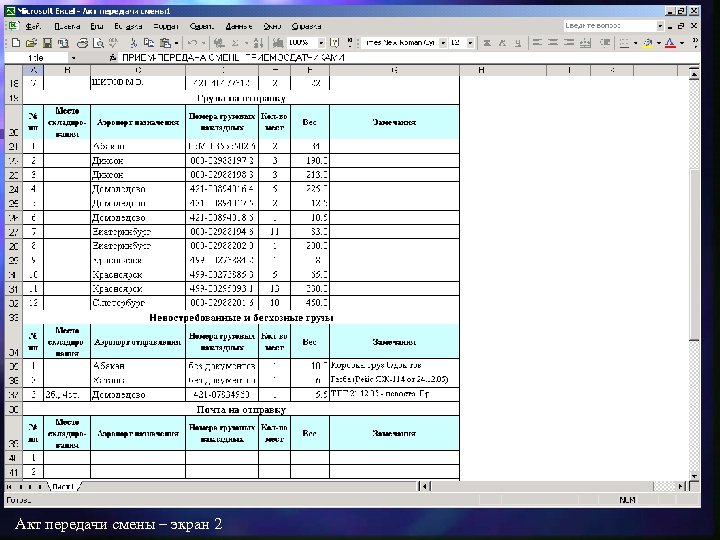The width and height of the screenshot is (720, 540).
Task: Toggle Italic formatting
Action: click(x=502, y=43)
